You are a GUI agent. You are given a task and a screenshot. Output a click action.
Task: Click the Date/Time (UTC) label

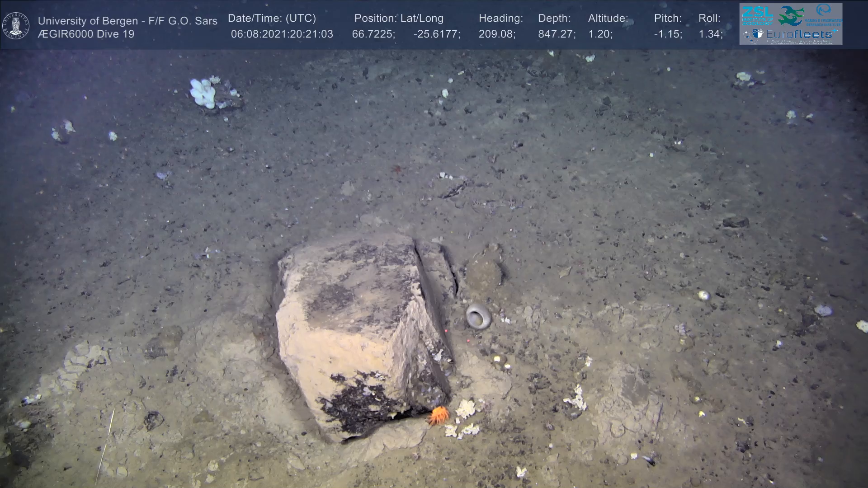tap(272, 19)
